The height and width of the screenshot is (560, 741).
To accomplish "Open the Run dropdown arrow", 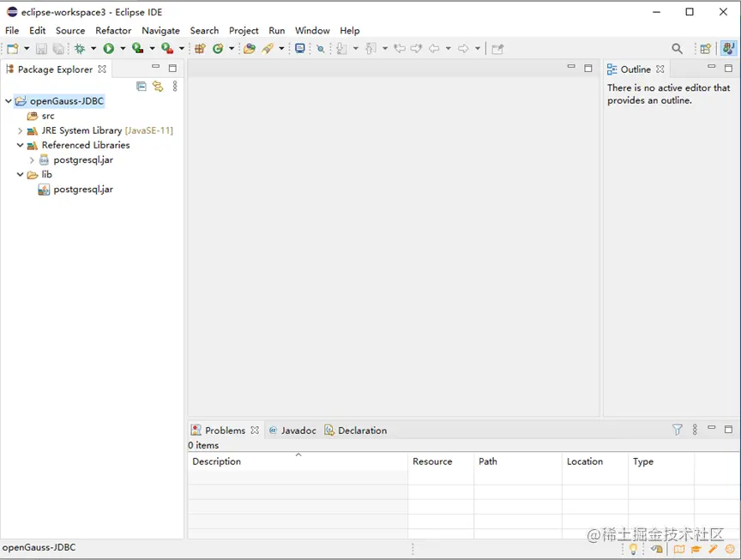I will click(123, 48).
